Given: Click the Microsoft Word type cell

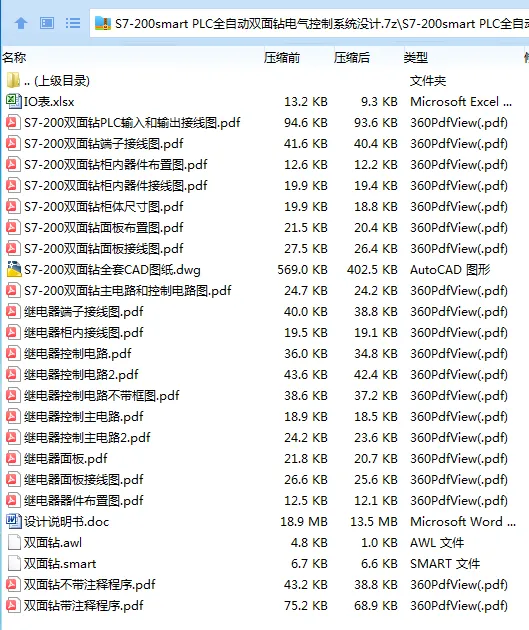Looking at the screenshot, I should pyautogui.click(x=463, y=522).
